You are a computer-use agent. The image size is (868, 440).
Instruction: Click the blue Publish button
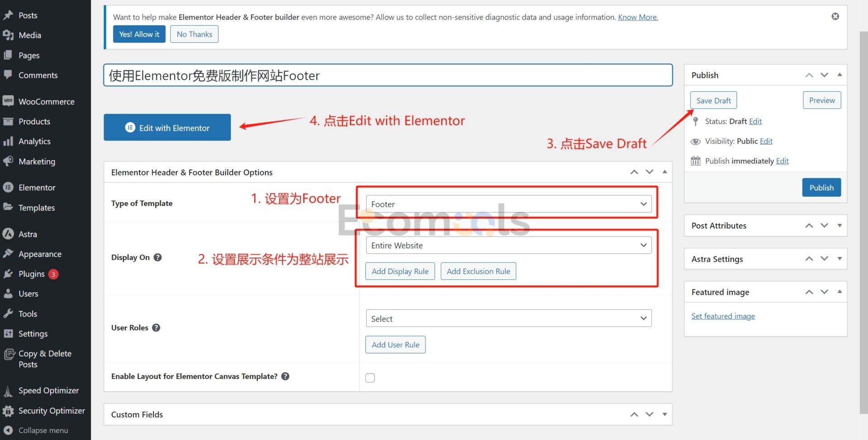click(821, 187)
